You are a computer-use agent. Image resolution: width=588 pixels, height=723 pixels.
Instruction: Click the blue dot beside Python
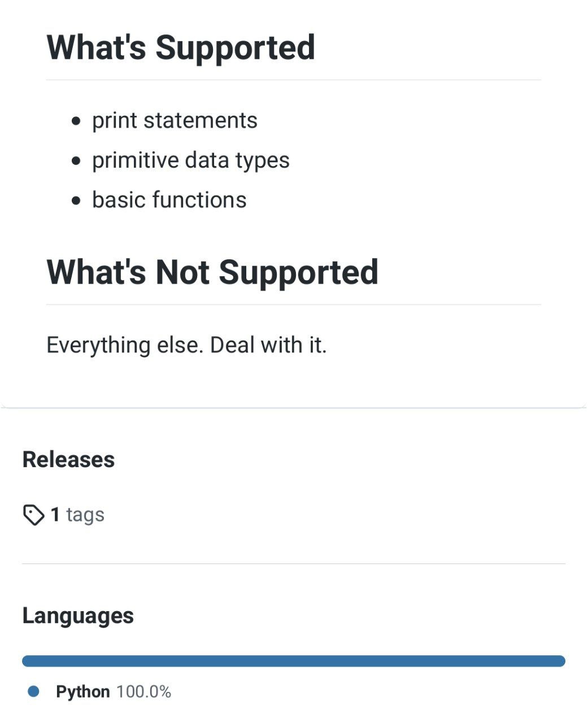pyautogui.click(x=33, y=691)
